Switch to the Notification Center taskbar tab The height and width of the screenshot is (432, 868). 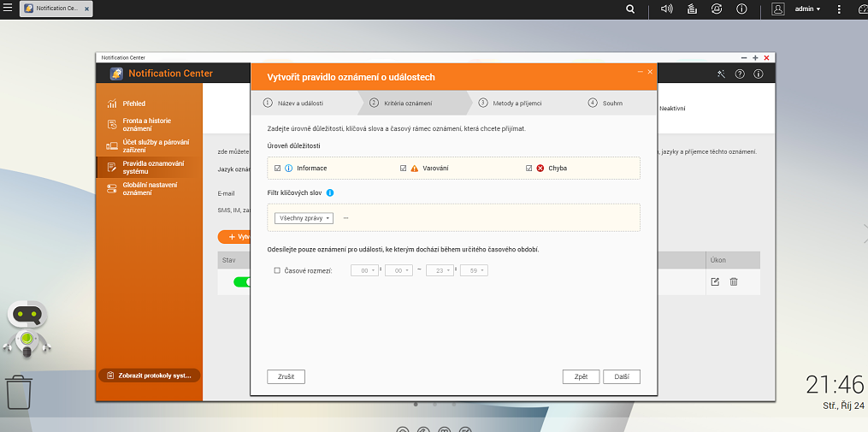tap(56, 9)
